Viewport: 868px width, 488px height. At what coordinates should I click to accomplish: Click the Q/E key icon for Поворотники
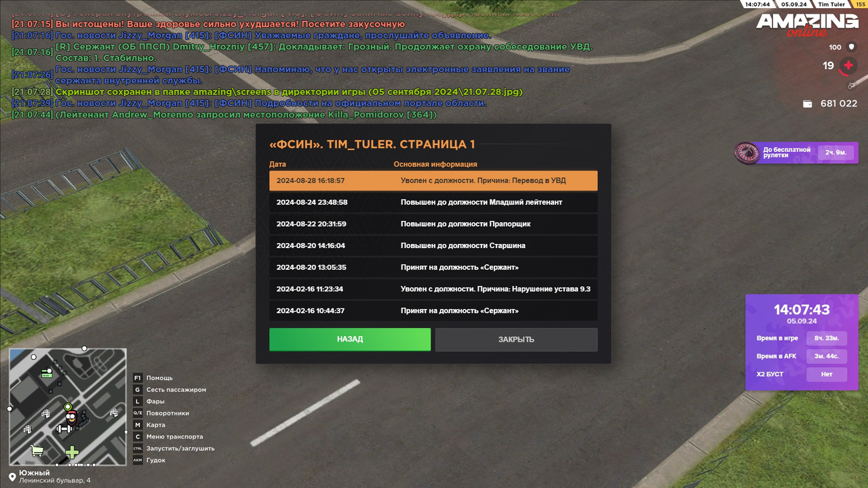138,413
